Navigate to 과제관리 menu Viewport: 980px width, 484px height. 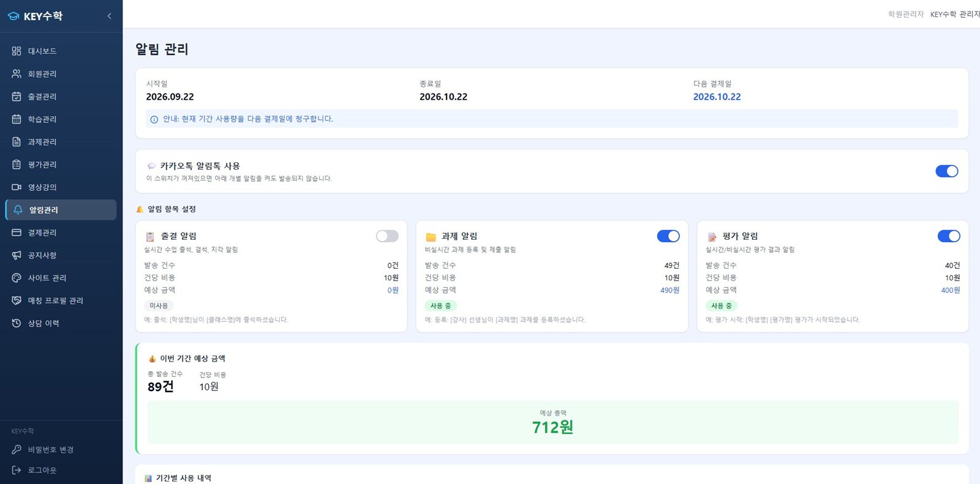click(x=61, y=141)
